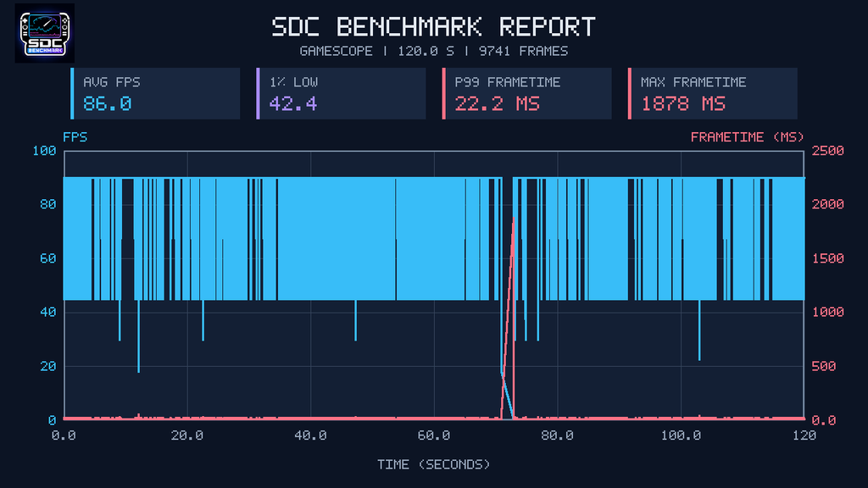This screenshot has height=488, width=868.
Task: Select the 1% LOW stat card
Action: [341, 93]
